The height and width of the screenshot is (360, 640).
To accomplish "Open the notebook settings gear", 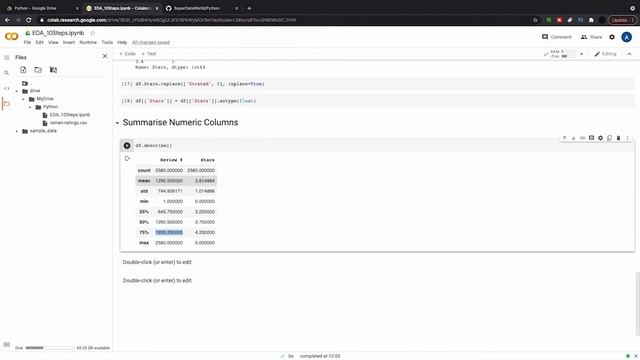I will click(x=612, y=37).
